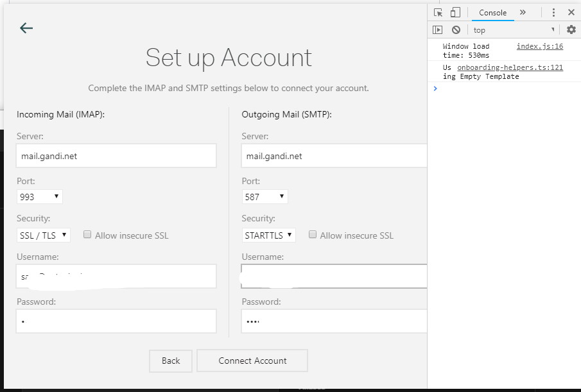Open the DevTools three-dot menu
This screenshot has width=581, height=392.
553,13
